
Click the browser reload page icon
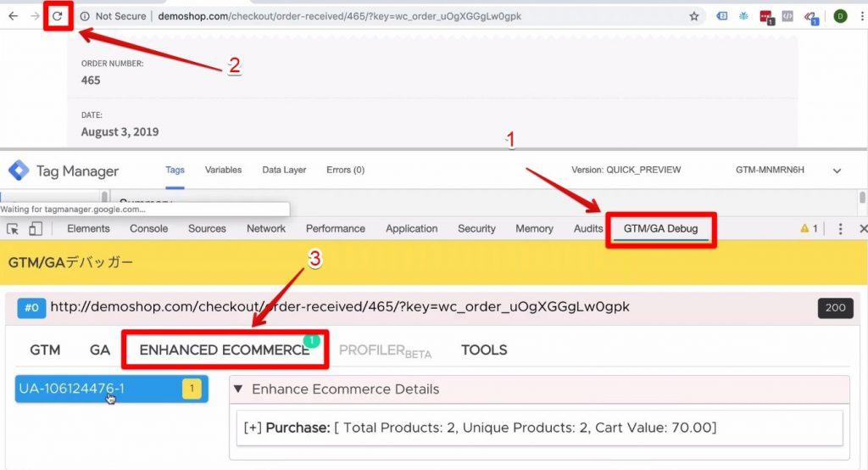pyautogui.click(x=58, y=16)
